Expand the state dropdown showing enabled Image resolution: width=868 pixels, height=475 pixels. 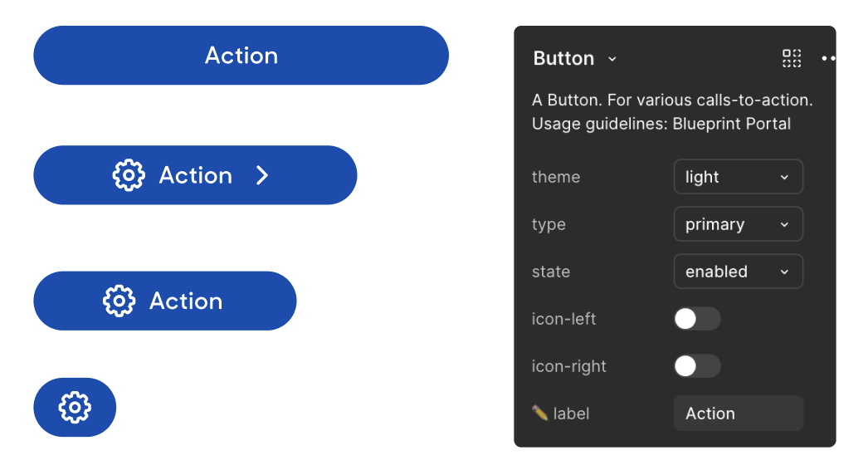pos(738,272)
